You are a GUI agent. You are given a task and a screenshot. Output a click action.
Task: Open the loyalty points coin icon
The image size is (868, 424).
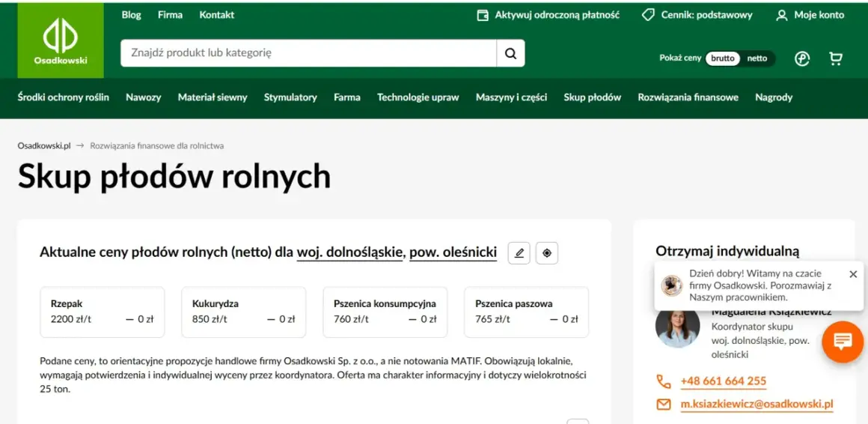click(x=802, y=58)
